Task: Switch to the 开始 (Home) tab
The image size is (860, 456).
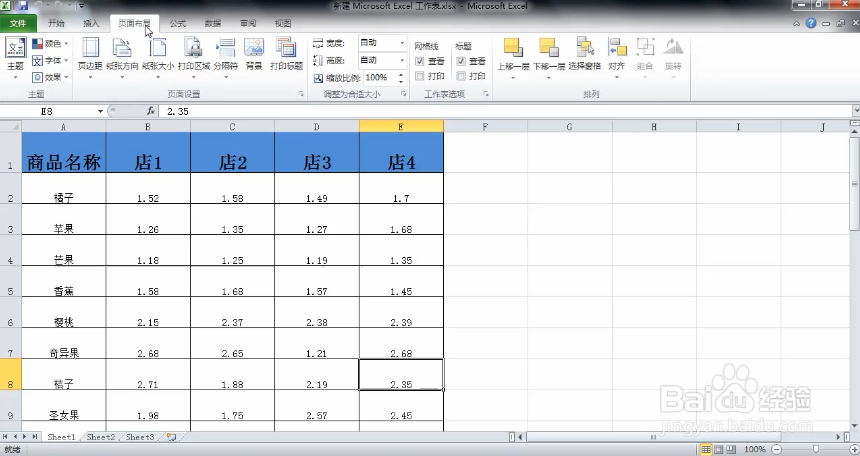Action: (56, 23)
